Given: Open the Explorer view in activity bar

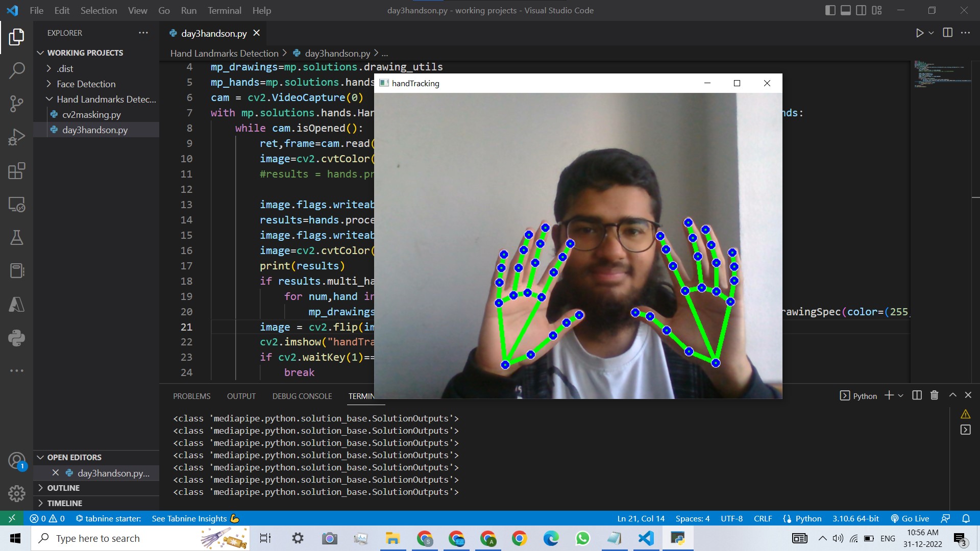Looking at the screenshot, I should pyautogui.click(x=16, y=37).
